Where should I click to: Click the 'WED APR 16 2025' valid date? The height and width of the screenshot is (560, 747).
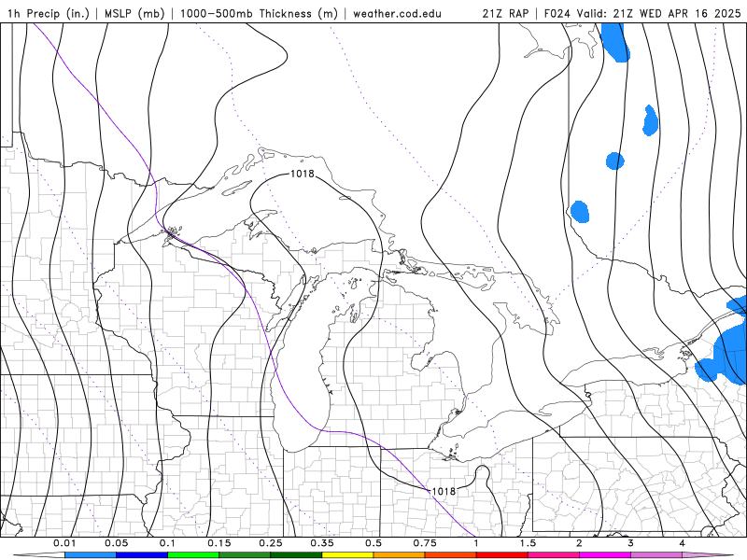690,13
